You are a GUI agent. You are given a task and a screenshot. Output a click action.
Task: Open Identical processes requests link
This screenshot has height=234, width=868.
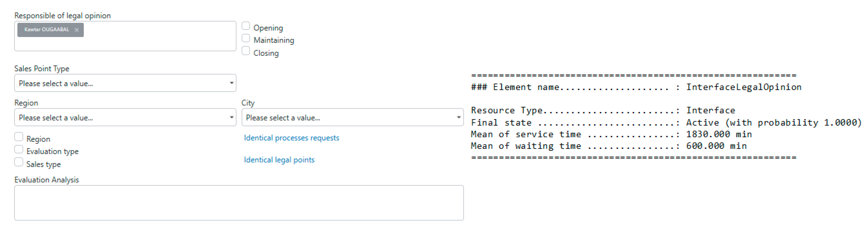[291, 138]
